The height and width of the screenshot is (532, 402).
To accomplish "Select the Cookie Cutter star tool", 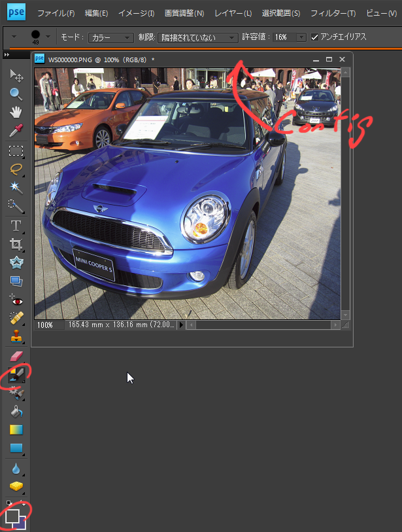I will tap(16, 262).
